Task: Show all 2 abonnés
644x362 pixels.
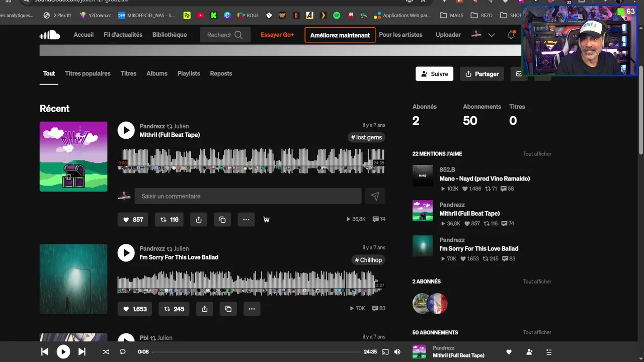Action: tap(537, 282)
